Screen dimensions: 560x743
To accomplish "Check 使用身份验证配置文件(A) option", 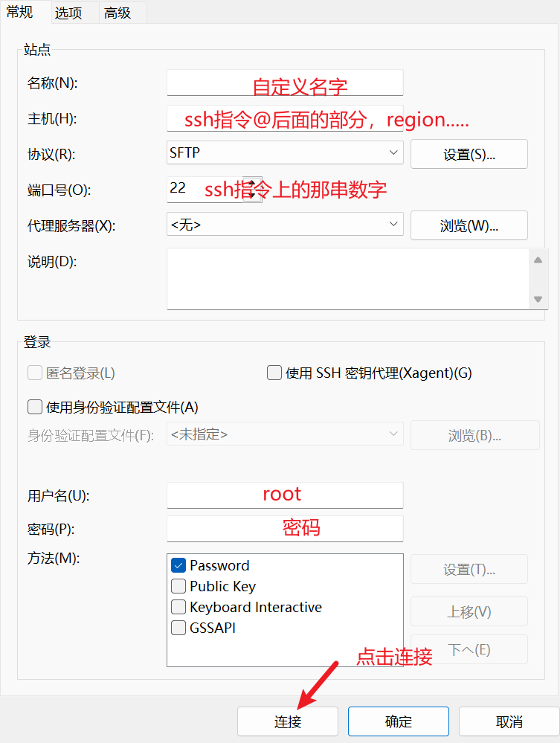I will click(35, 407).
